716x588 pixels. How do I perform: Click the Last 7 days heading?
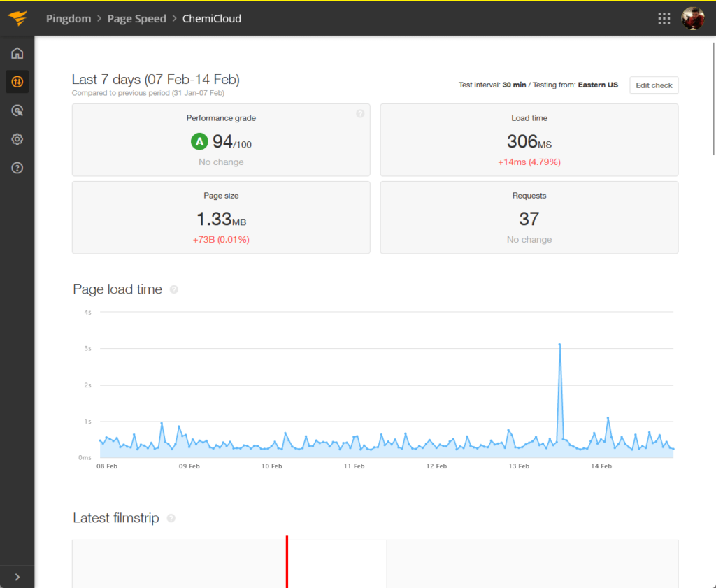click(x=156, y=80)
